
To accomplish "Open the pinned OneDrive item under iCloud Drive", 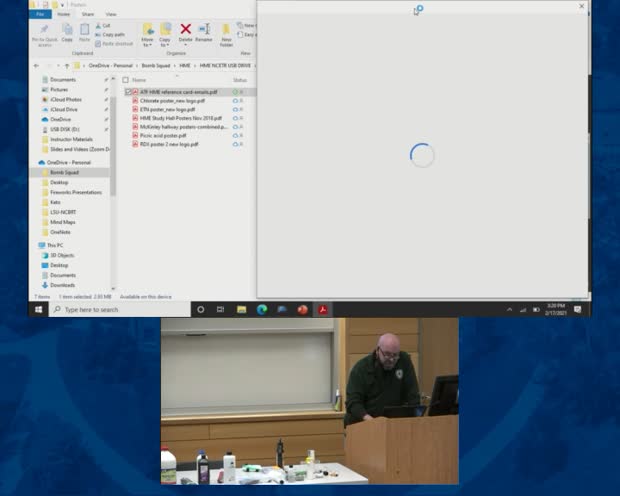I will pos(60,119).
